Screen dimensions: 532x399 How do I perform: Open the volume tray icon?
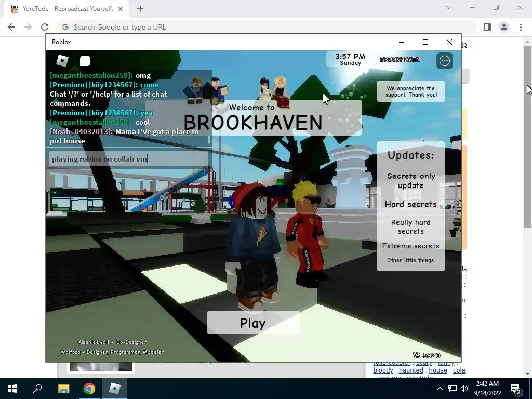coord(464,389)
